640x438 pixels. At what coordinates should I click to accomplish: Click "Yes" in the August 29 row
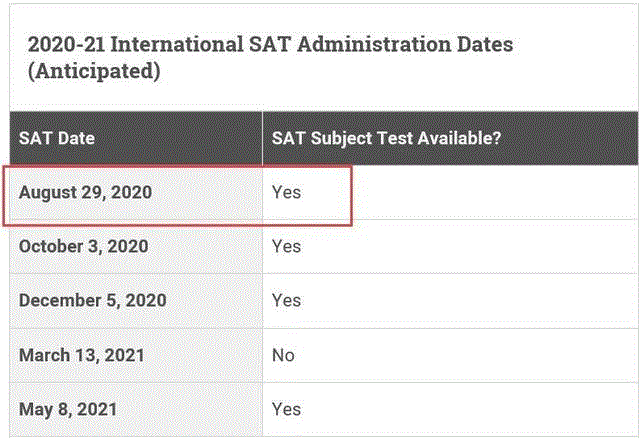tap(286, 192)
